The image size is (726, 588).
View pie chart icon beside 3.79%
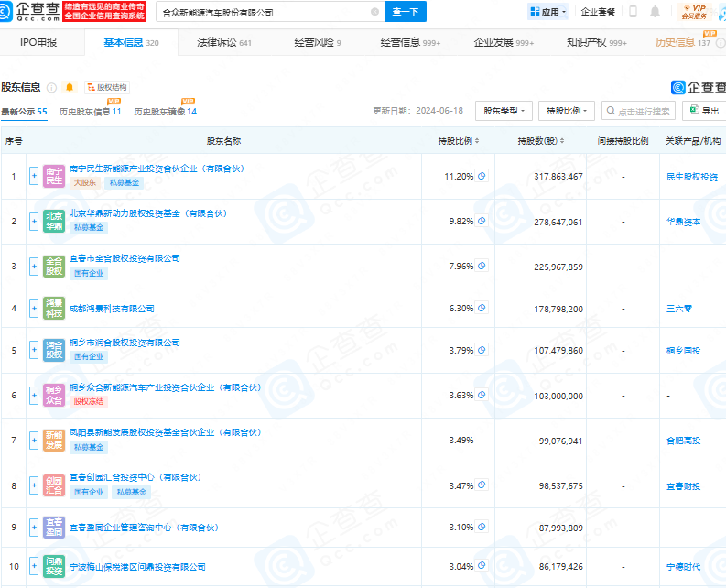coord(482,350)
